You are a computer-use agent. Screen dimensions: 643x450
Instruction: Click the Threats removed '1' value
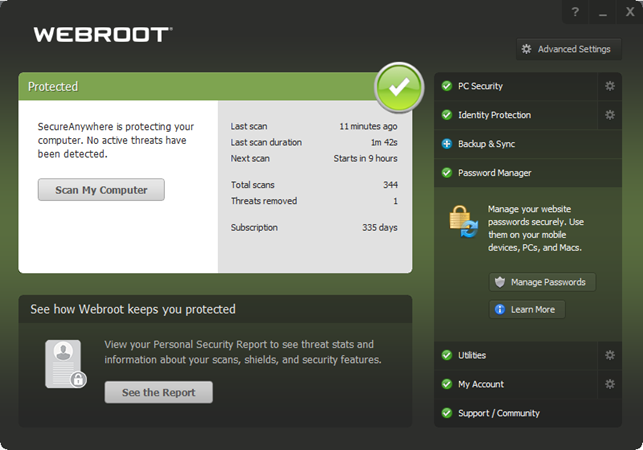click(x=395, y=201)
